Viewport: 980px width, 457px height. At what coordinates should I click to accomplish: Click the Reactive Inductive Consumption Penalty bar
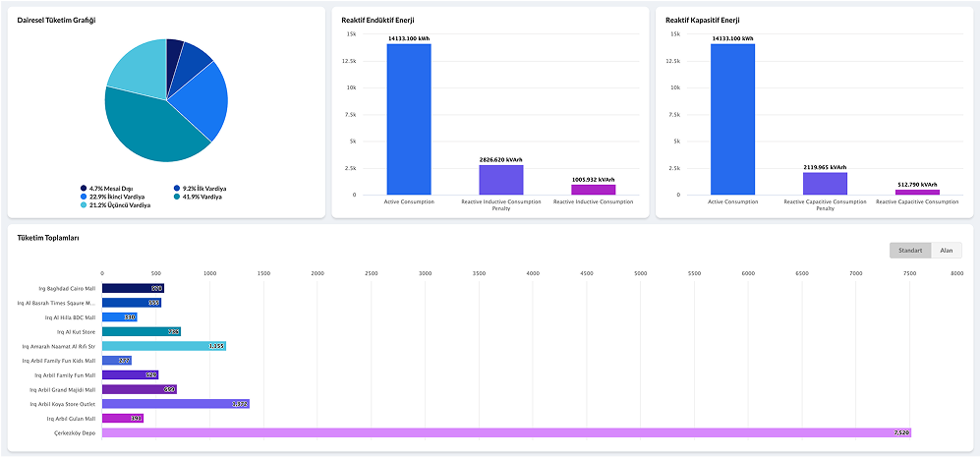point(500,179)
